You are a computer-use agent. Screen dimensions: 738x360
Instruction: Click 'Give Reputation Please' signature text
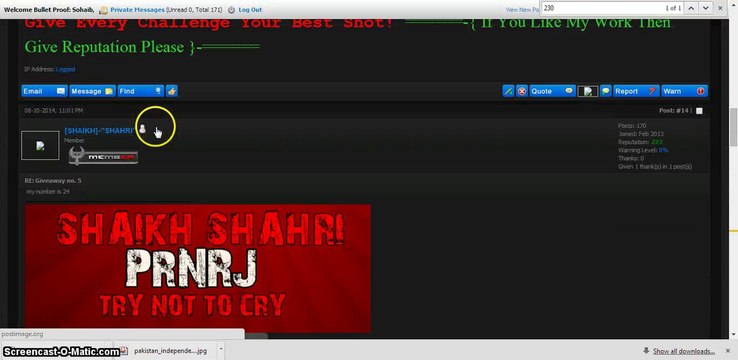pos(104,47)
